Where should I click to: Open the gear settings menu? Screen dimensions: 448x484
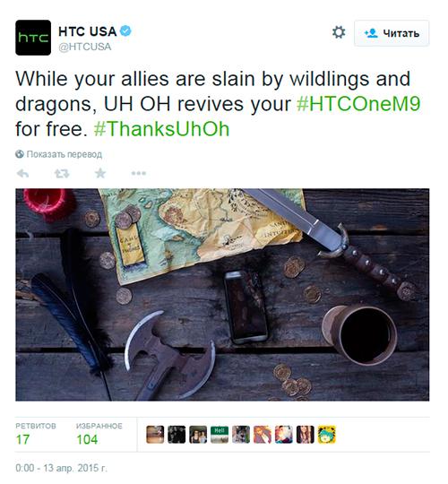point(339,32)
